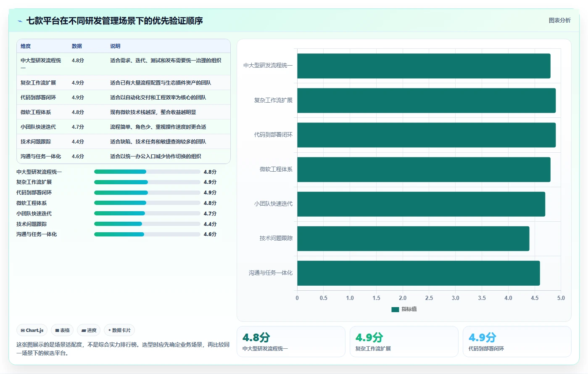Click the 4.9分 复杂工作流扩展 data card
The height and width of the screenshot is (374, 588).
pyautogui.click(x=404, y=342)
